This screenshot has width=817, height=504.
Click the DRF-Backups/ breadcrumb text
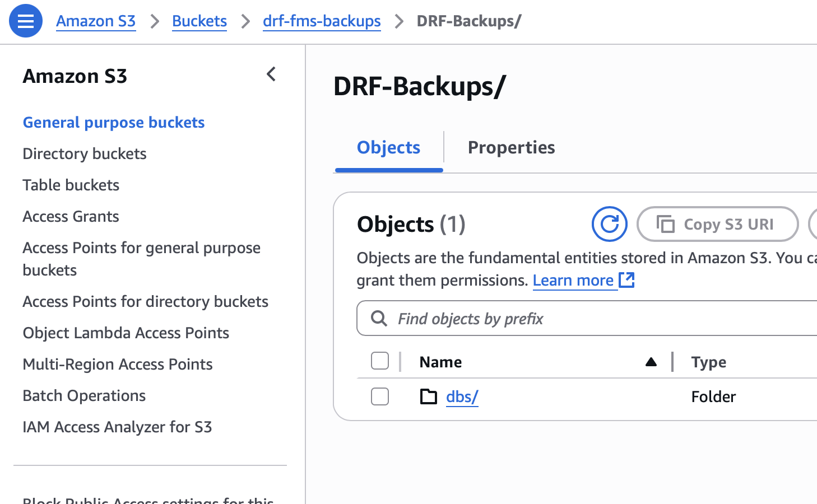point(469,21)
